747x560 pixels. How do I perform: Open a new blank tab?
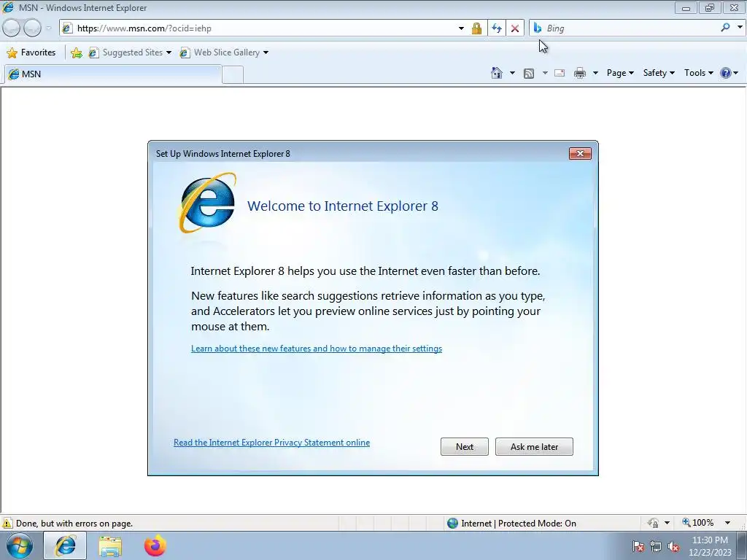pos(233,75)
